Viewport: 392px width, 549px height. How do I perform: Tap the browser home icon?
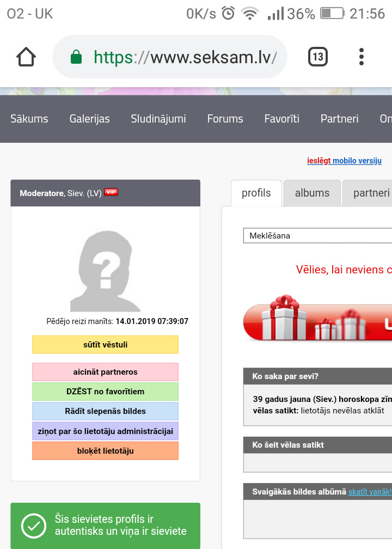click(x=26, y=57)
